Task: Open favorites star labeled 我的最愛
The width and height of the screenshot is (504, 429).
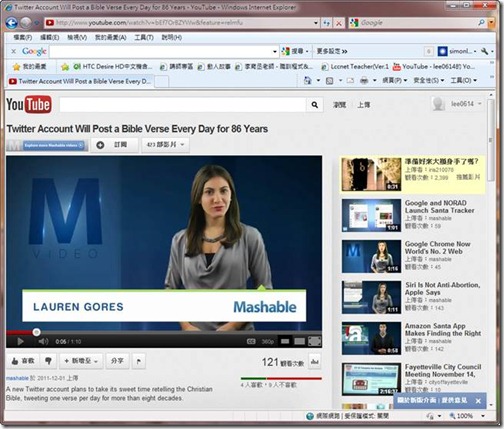Action: (x=30, y=67)
